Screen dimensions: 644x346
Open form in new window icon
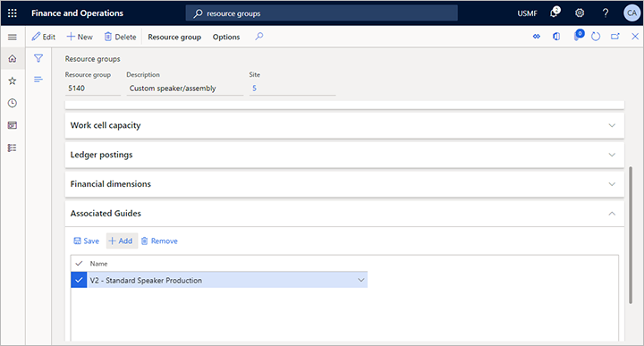coord(614,37)
